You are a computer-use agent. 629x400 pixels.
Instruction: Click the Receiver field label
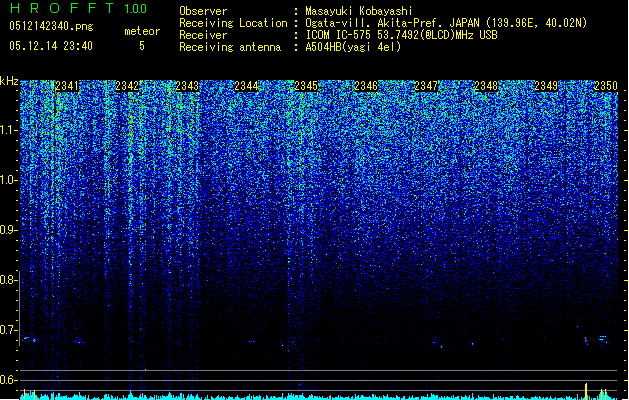[x=203, y=35]
